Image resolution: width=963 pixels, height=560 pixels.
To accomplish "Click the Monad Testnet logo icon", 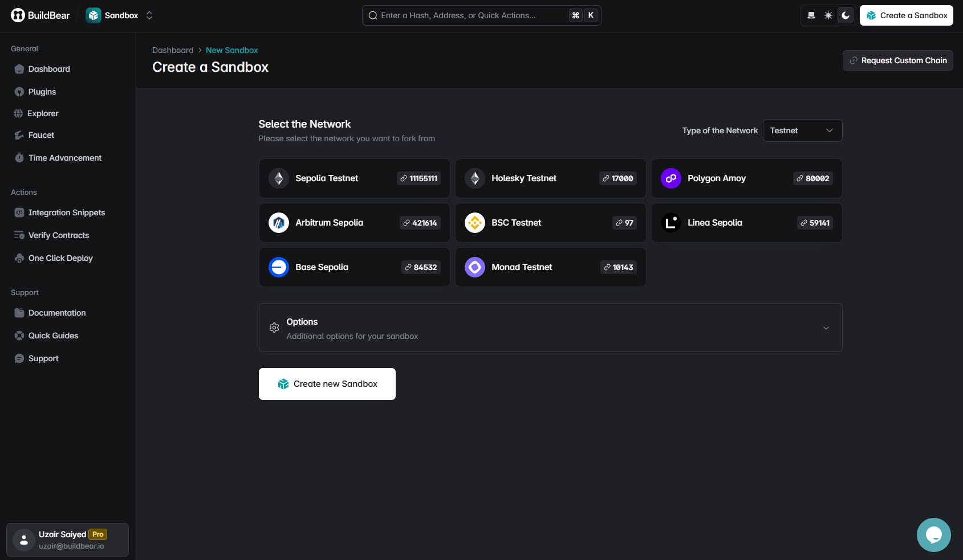I will pyautogui.click(x=475, y=267).
